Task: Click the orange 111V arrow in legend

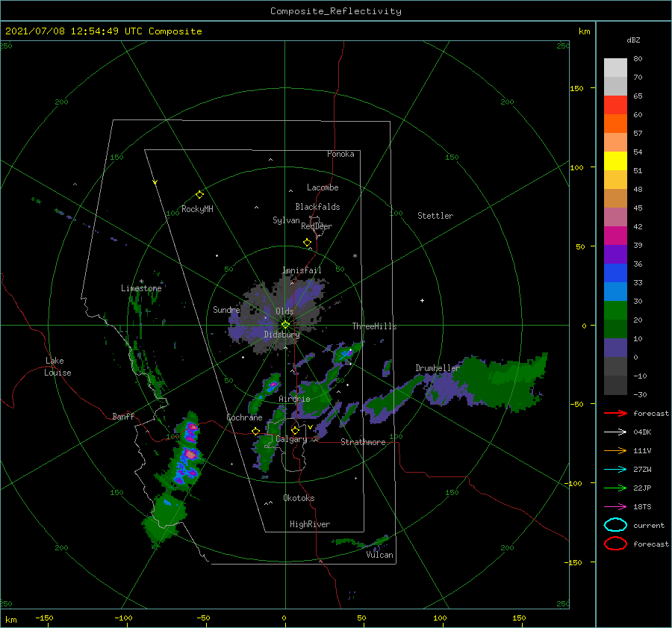Action: [x=615, y=450]
